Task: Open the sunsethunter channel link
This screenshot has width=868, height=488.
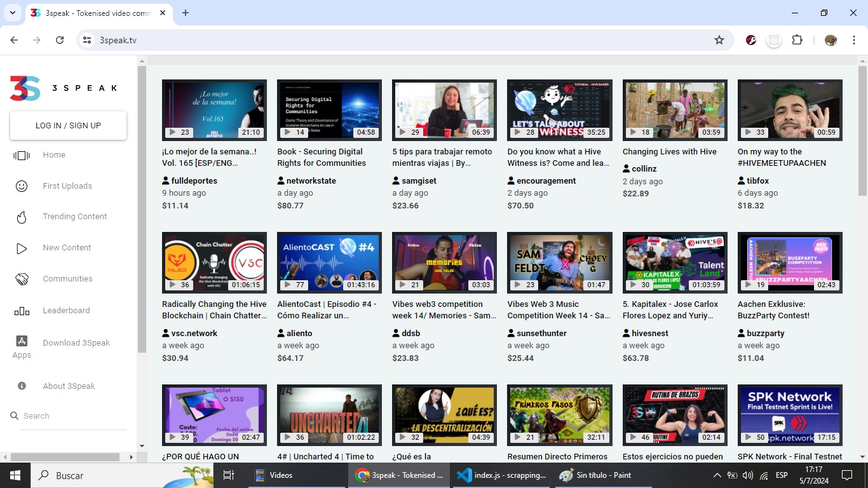Action: [x=541, y=334]
